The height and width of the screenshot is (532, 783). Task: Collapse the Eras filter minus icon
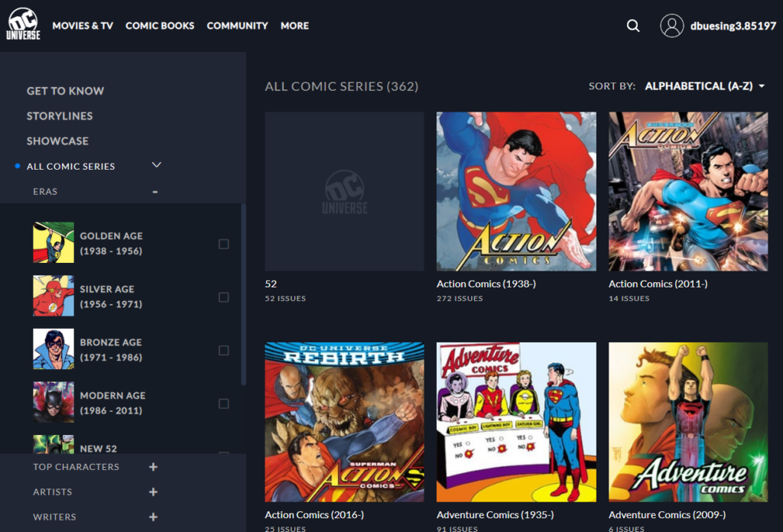(155, 192)
